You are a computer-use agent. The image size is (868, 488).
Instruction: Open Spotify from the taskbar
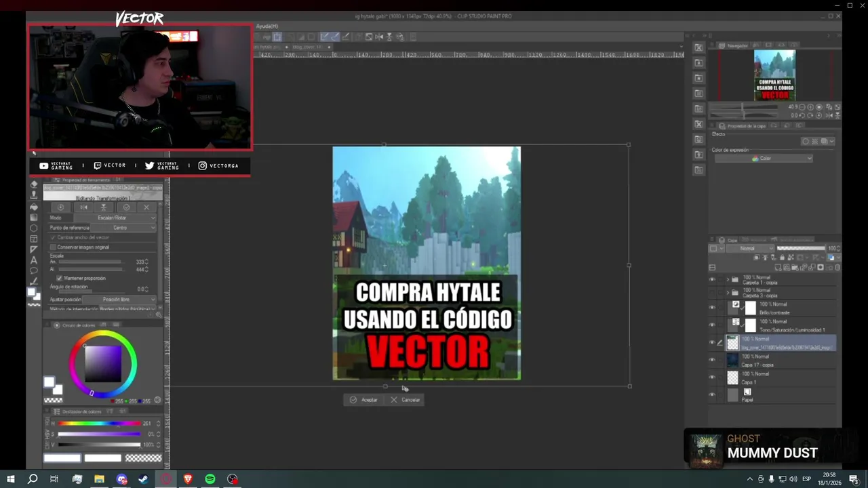click(210, 479)
